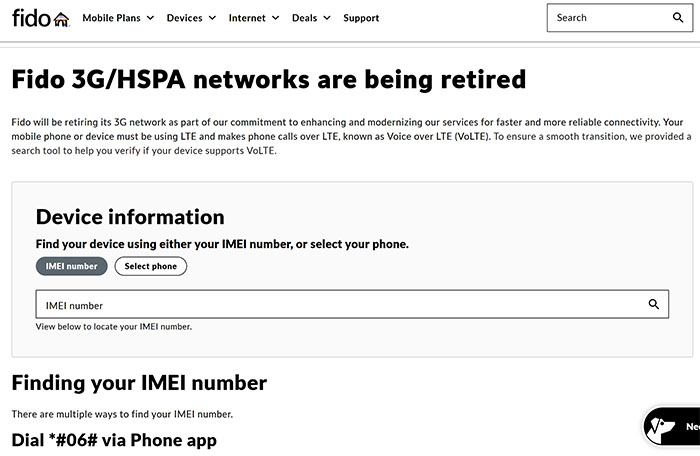This screenshot has height=456, width=700.
Task: Expand the Mobile Plans menu
Action: (x=119, y=18)
